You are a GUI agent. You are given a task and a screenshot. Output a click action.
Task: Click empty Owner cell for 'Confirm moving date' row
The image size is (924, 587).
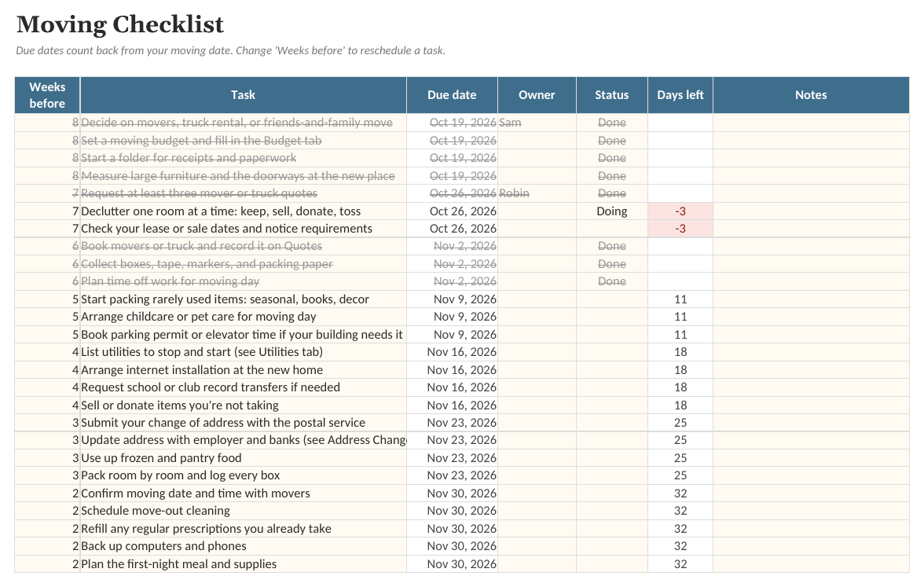pos(537,493)
